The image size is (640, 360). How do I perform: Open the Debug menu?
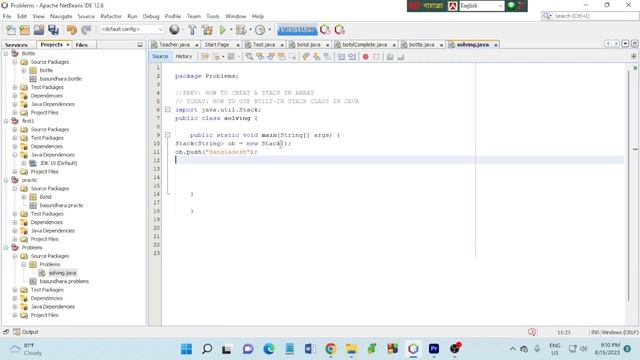151,16
